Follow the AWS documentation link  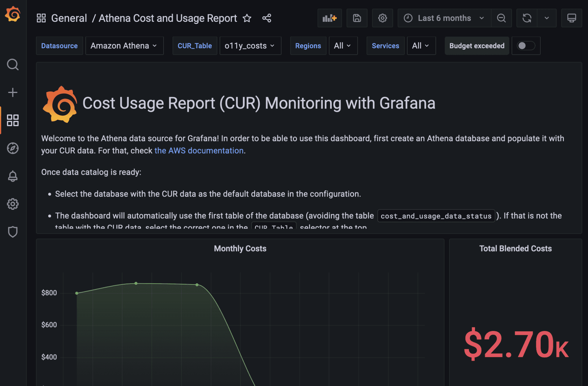coord(199,151)
